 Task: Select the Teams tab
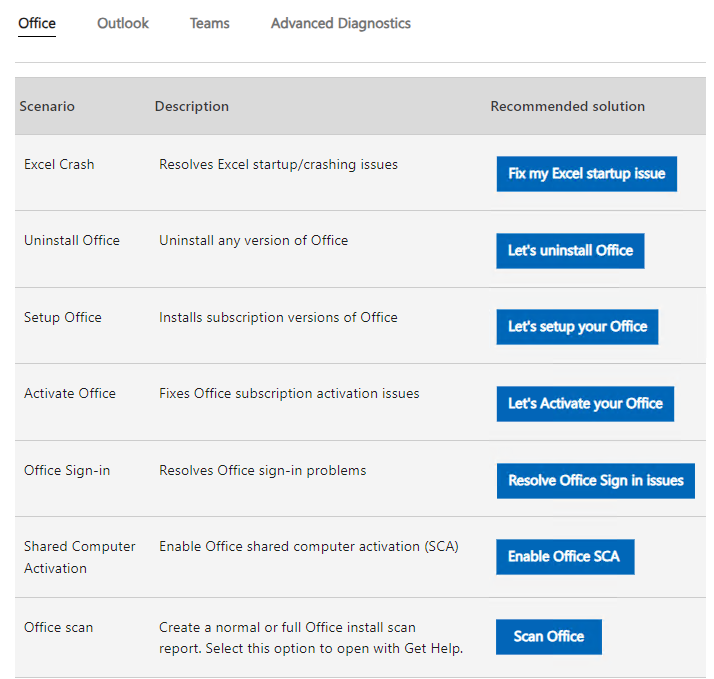209,23
